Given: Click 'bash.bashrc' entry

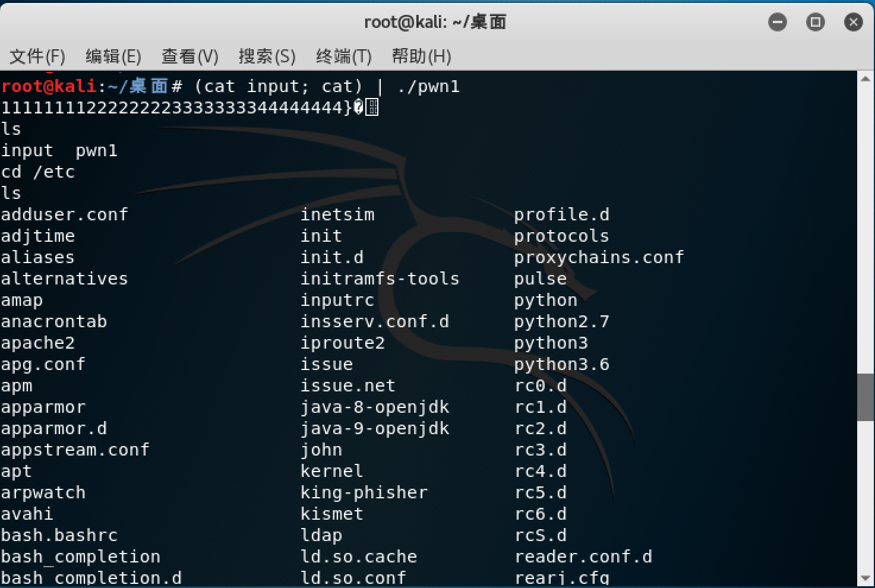Looking at the screenshot, I should [59, 535].
